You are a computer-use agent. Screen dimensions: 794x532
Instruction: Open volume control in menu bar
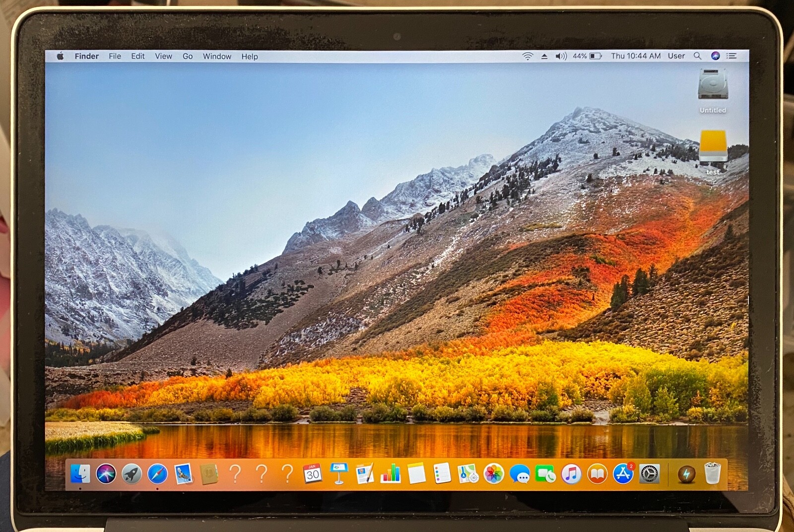point(561,56)
